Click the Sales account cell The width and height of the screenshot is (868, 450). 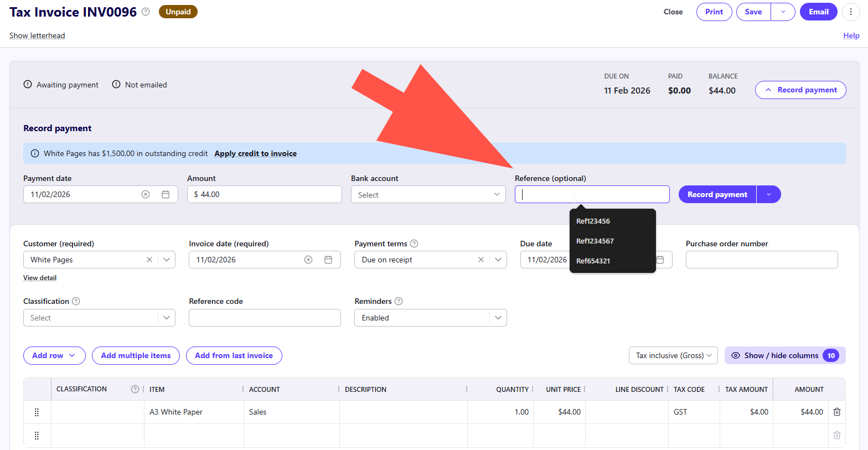292,412
